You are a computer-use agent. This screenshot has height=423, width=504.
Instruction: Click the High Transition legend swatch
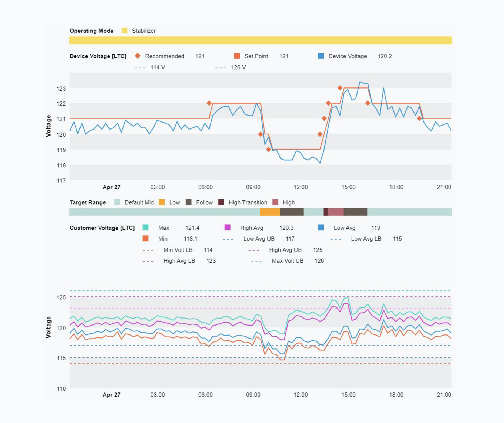tap(221, 202)
